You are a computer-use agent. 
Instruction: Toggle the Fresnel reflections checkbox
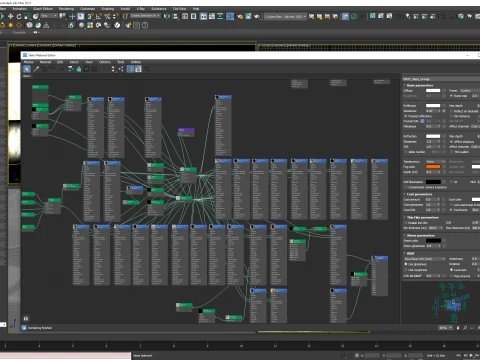coord(406,116)
